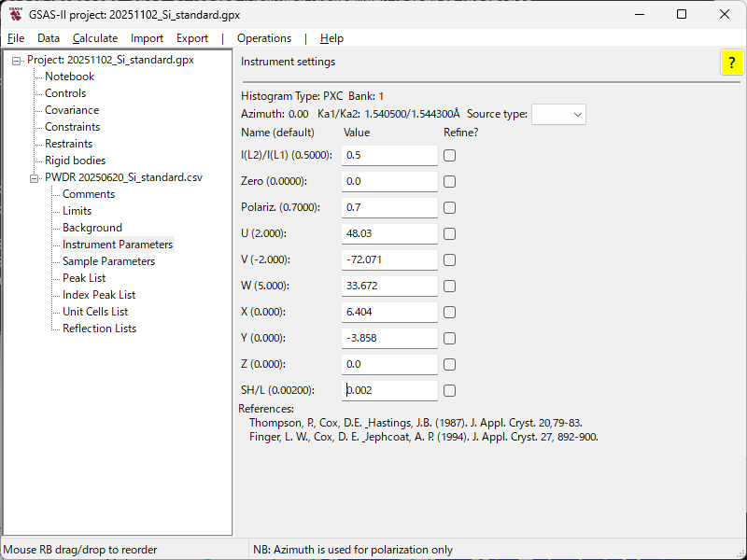This screenshot has height=560, width=747.
Task: Select Sample Parameters in the tree
Action: click(108, 261)
